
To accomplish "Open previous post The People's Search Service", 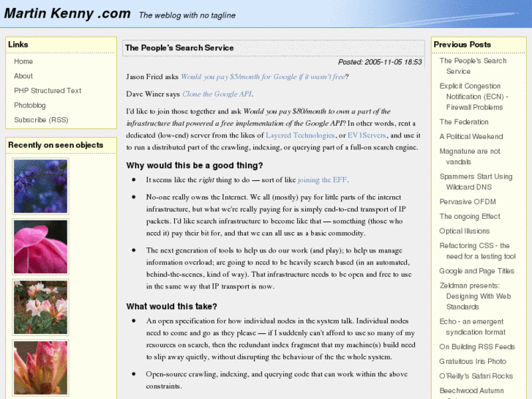I will [473, 66].
